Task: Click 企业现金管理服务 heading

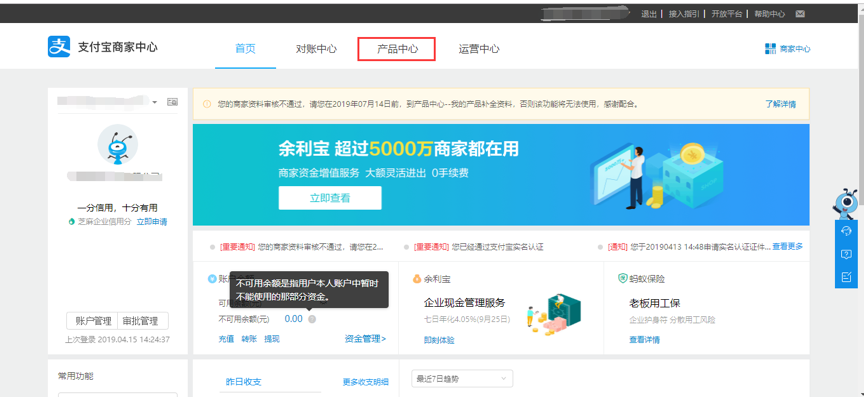Action: click(465, 303)
